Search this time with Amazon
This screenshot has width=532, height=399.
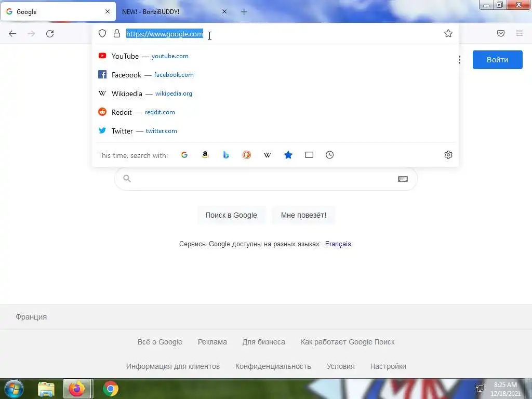pyautogui.click(x=205, y=155)
